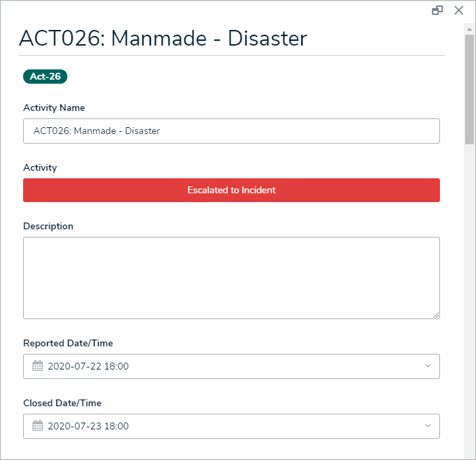The image size is (476, 460).
Task: Select the Closed date value 2020-07-23 18:00
Action: pyautogui.click(x=88, y=426)
